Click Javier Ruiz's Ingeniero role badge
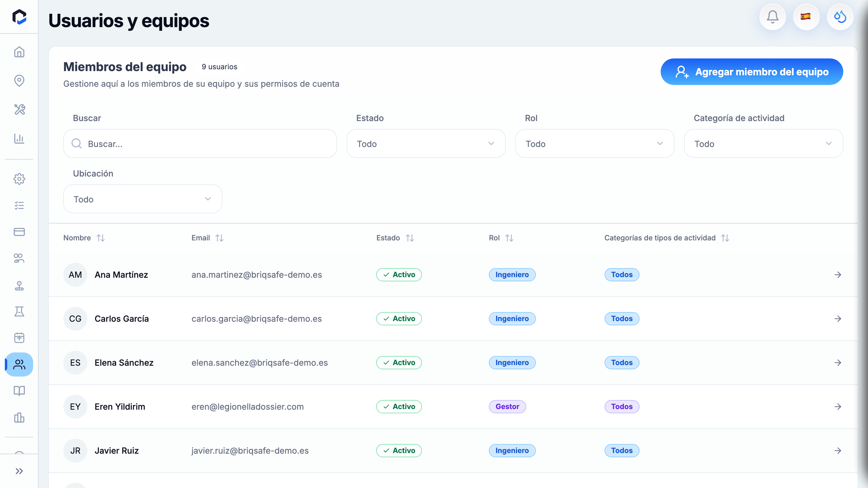The height and width of the screenshot is (488, 868). (x=512, y=450)
